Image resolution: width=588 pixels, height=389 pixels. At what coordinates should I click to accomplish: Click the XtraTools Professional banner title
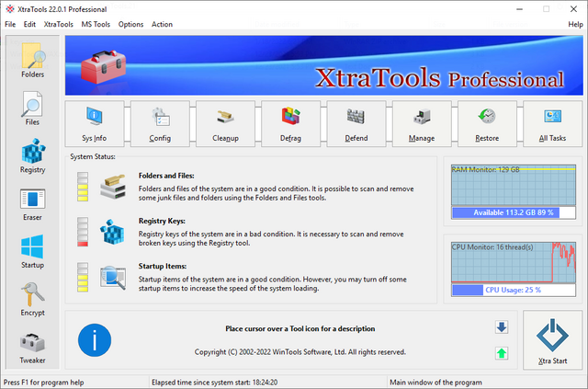tap(439, 78)
